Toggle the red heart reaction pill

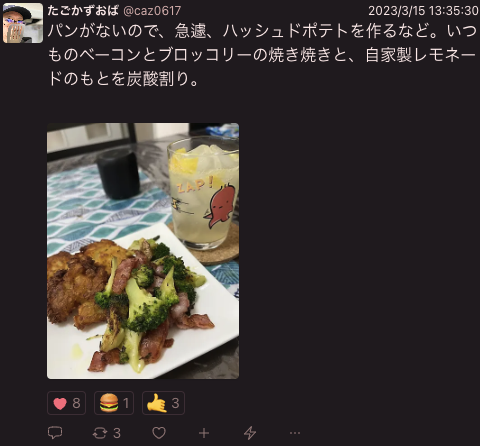(66, 403)
